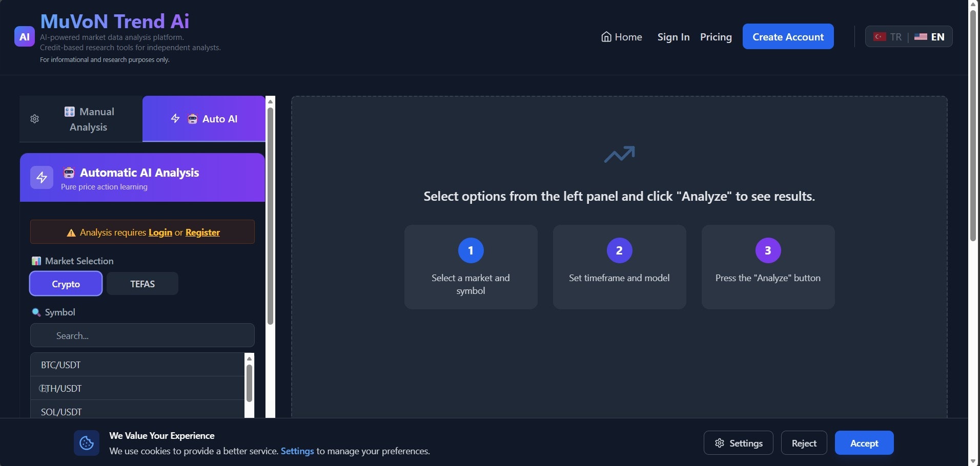Select ETH/USDT from the symbol list
Viewport: 980px width, 466px height.
pyautogui.click(x=137, y=388)
